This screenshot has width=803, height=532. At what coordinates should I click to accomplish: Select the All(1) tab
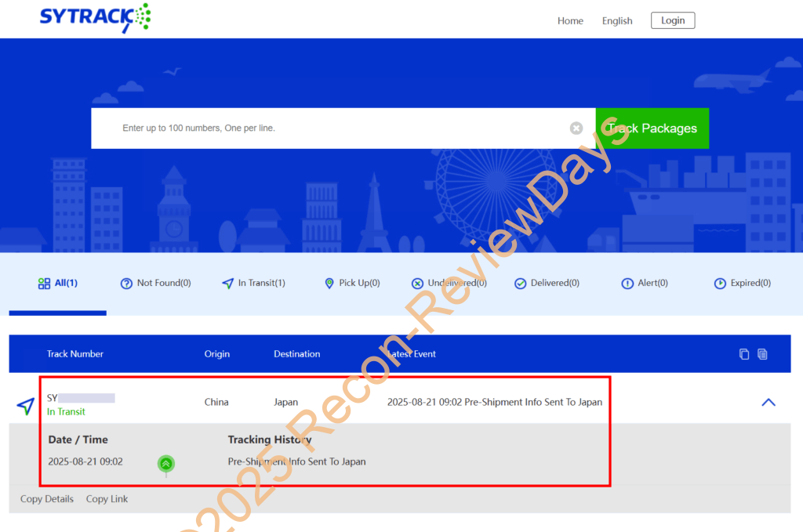pos(58,284)
